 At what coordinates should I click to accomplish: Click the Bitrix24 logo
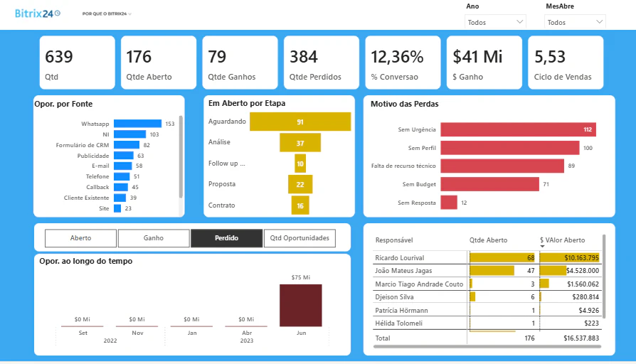tap(37, 14)
